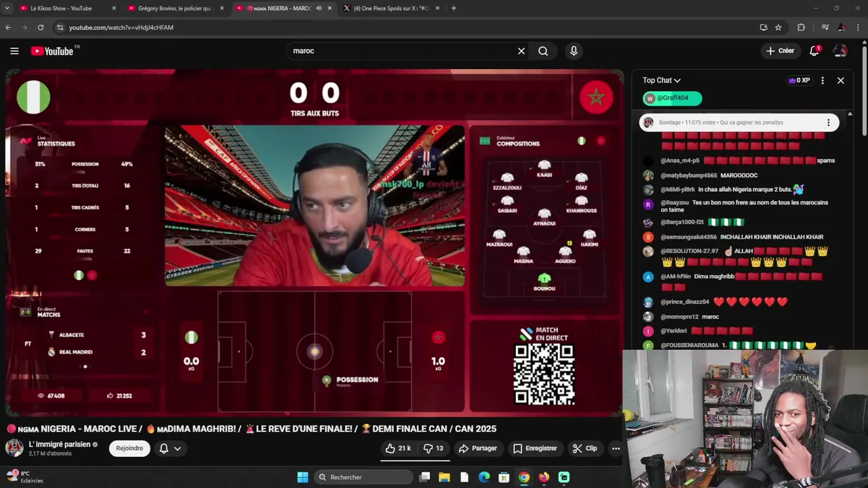
Task: Open YouTube notifications bell in header
Action: (814, 51)
